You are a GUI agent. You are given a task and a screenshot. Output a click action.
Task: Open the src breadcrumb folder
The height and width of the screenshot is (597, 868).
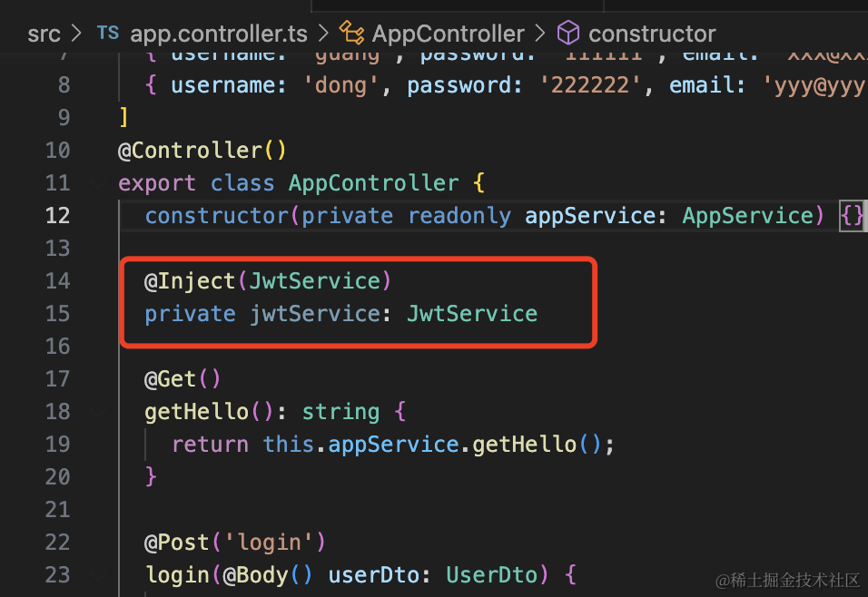(x=44, y=34)
